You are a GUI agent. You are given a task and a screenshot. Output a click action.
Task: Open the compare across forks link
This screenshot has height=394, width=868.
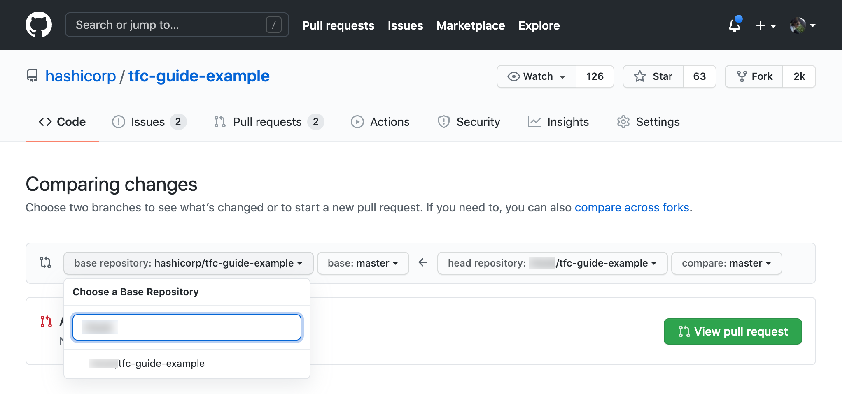click(x=632, y=207)
